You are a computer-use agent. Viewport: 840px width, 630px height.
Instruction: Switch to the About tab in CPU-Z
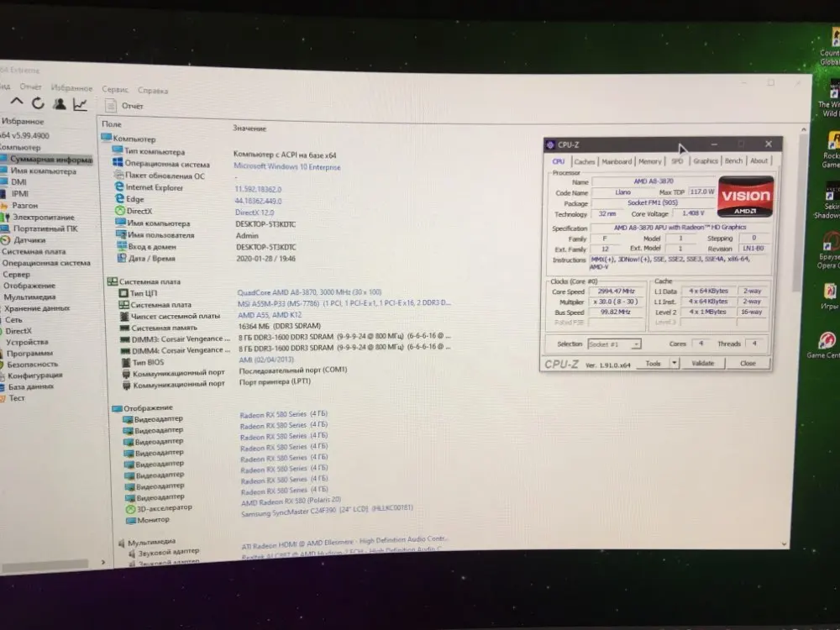pos(759,160)
